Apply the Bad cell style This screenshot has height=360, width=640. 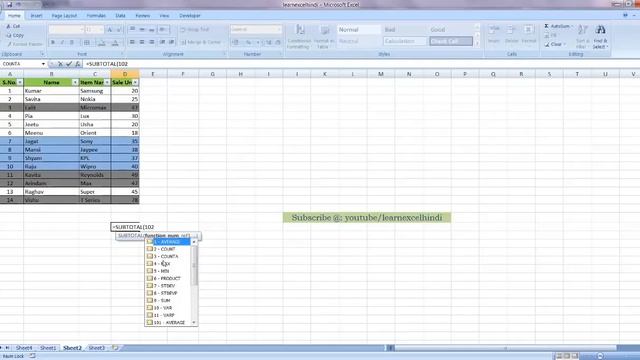pos(404,29)
